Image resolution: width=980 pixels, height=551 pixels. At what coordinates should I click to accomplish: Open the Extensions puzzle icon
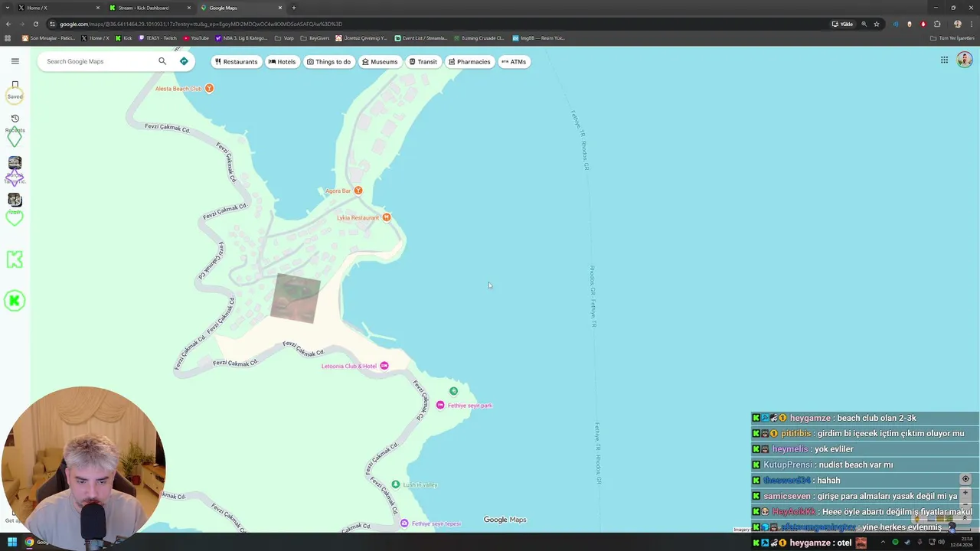pyautogui.click(x=937, y=24)
